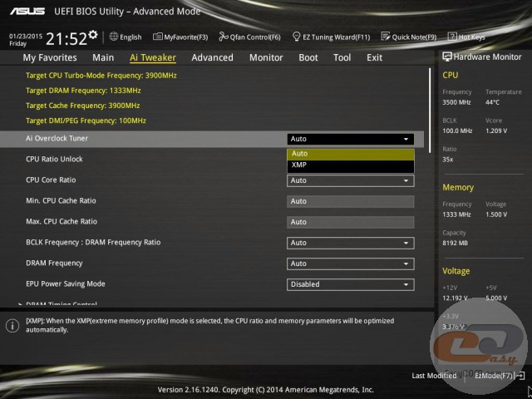Click Target CPU Turbo-Mode Frequency: 3900MHz text

[x=101, y=76]
